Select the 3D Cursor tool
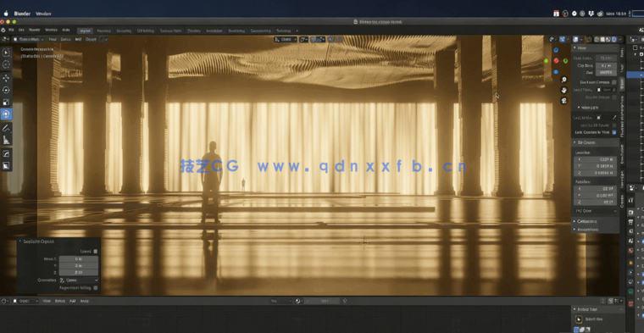 pos(6,64)
